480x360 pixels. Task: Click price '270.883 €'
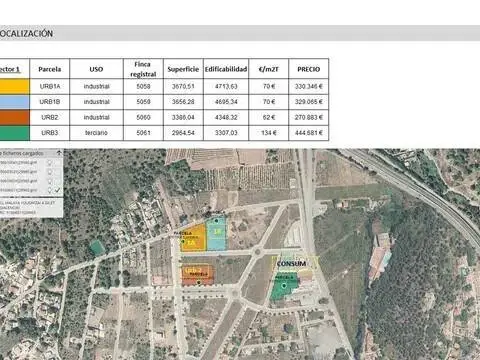pos(309,117)
